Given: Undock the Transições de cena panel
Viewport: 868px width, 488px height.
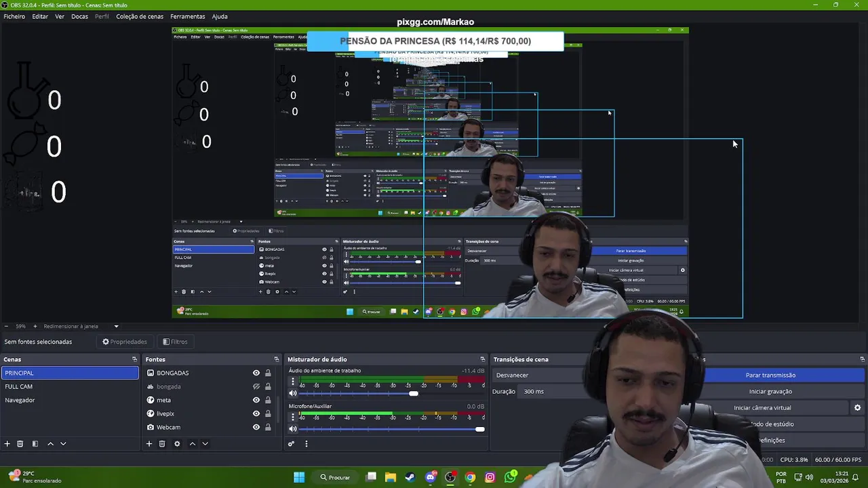Looking at the screenshot, I should click(862, 359).
